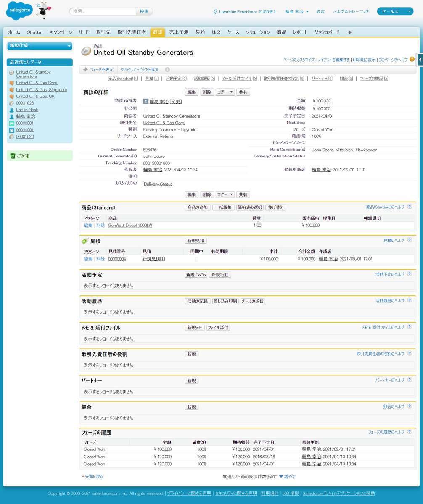This screenshot has width=423, height=504.
Task: Select the ダッシュボード tab
Action: point(327,32)
